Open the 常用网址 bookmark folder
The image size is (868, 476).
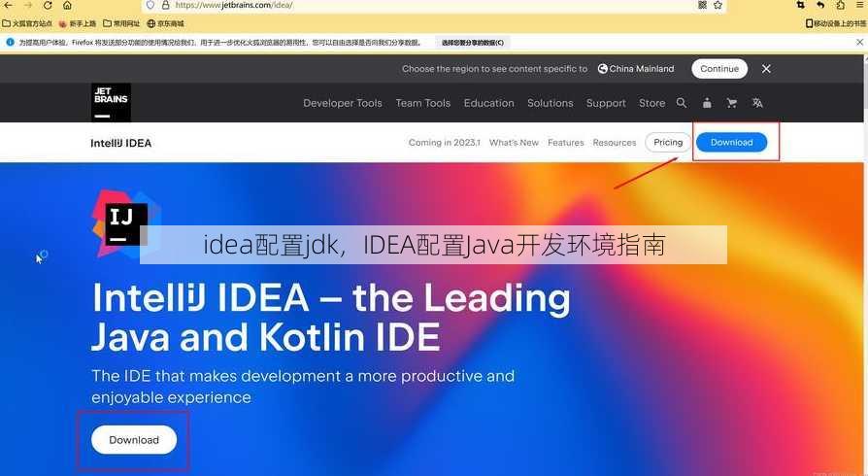coord(121,24)
